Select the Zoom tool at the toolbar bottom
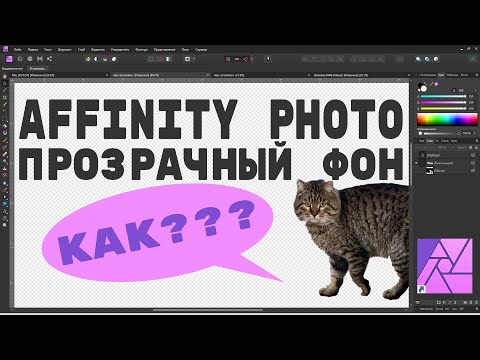The height and width of the screenshot is (360, 480). [x=5, y=225]
